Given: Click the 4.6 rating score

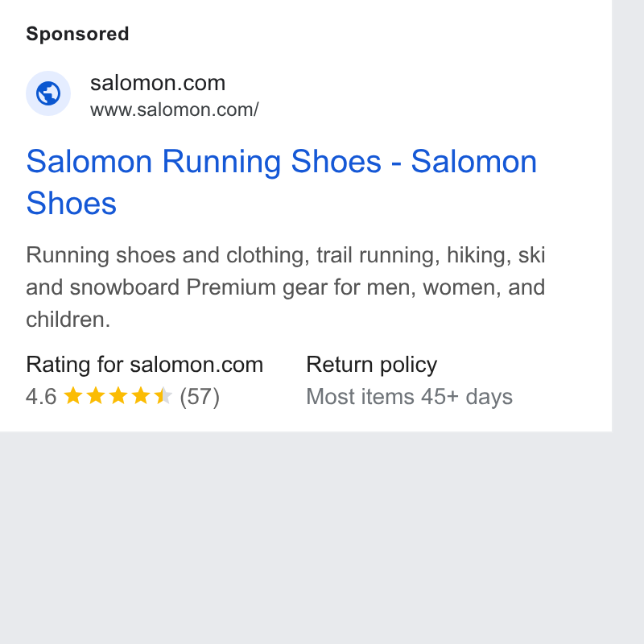Looking at the screenshot, I should pos(41,396).
